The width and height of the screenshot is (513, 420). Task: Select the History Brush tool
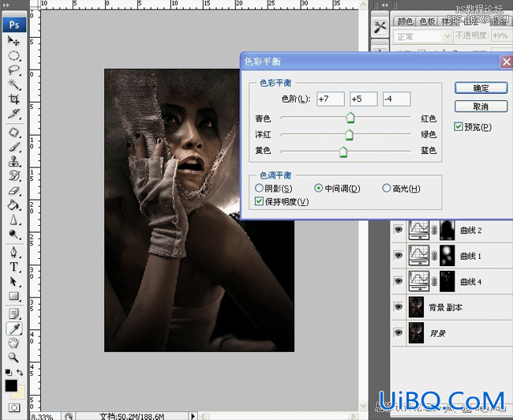(x=13, y=175)
